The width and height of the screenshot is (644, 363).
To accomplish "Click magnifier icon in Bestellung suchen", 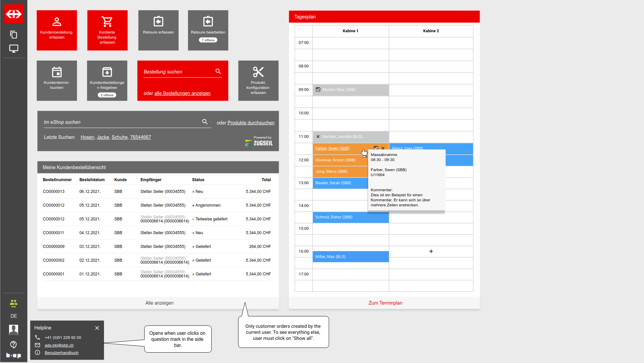I will pos(218,71).
